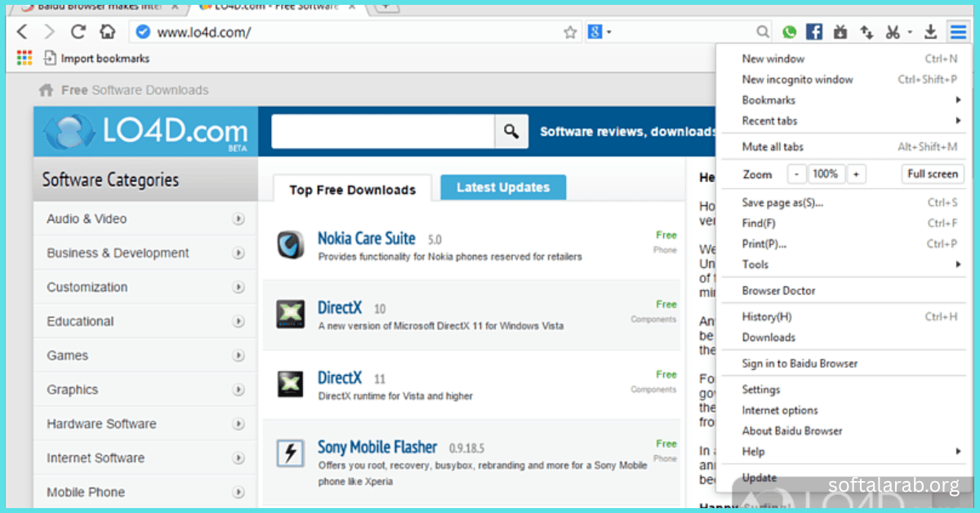
Task: Bookmark this page with the star icon
Action: [570, 33]
